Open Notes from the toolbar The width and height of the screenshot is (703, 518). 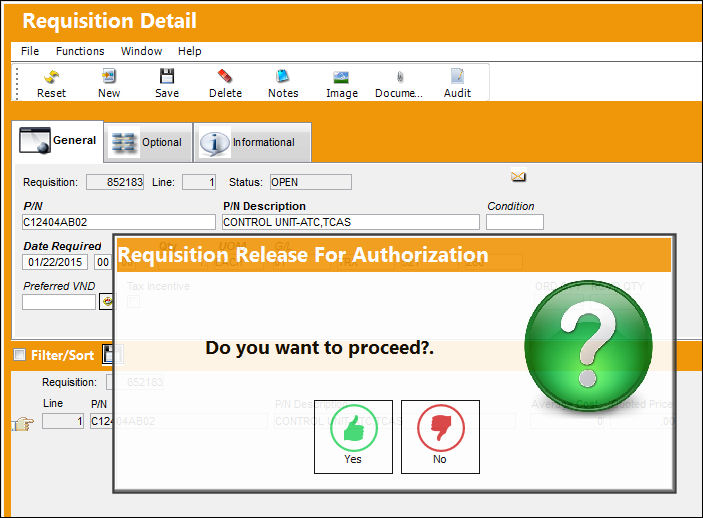pyautogui.click(x=283, y=83)
